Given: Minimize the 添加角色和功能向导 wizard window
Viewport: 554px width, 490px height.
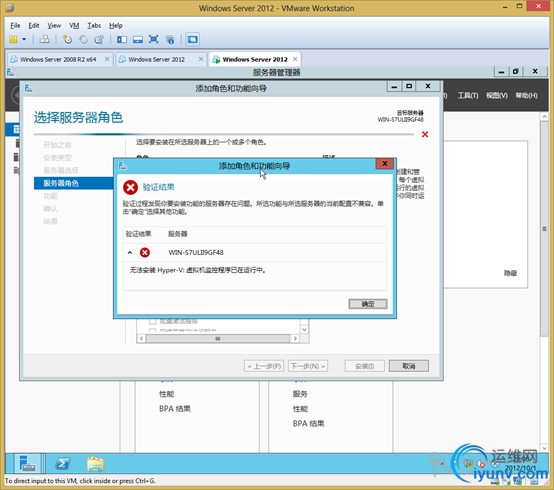Looking at the screenshot, I should pos(394,86).
